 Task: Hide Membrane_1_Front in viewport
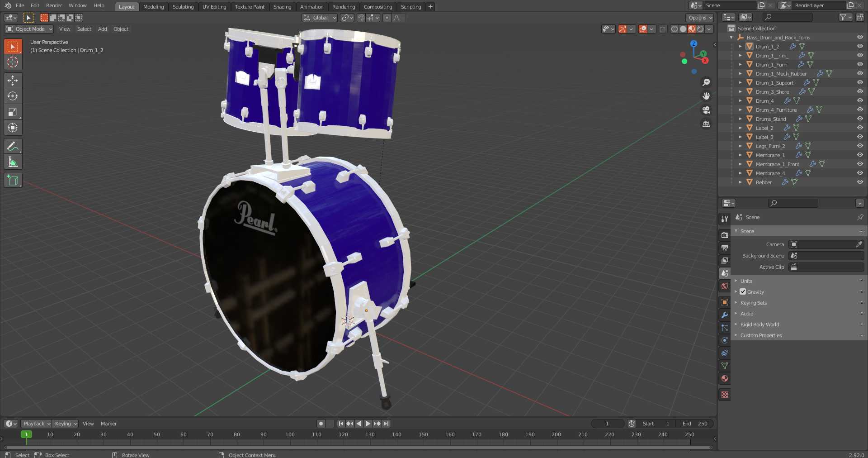coord(860,164)
